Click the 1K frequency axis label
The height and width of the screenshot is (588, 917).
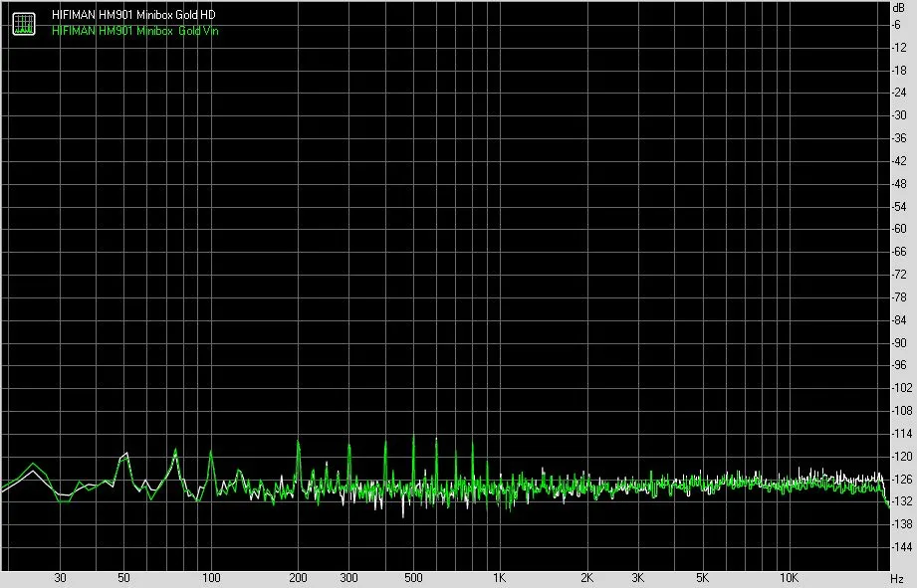tap(499, 578)
